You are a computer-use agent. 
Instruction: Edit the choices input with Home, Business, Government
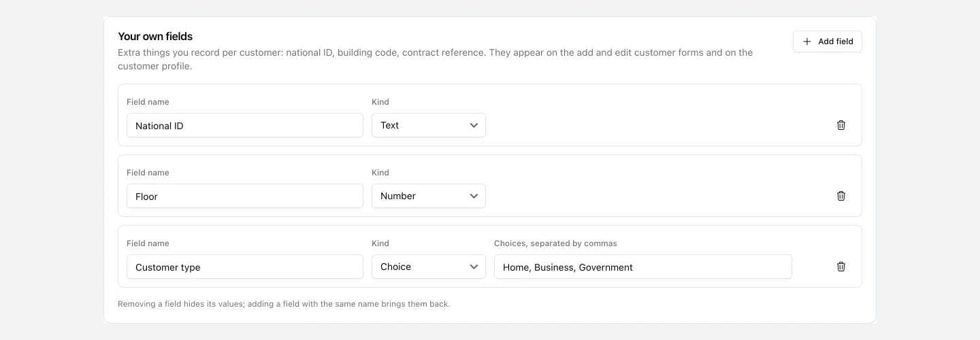[643, 267]
